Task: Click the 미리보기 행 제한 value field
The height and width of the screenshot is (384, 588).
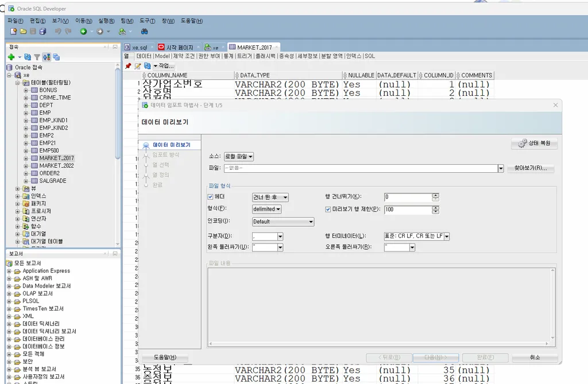Action: tap(408, 210)
